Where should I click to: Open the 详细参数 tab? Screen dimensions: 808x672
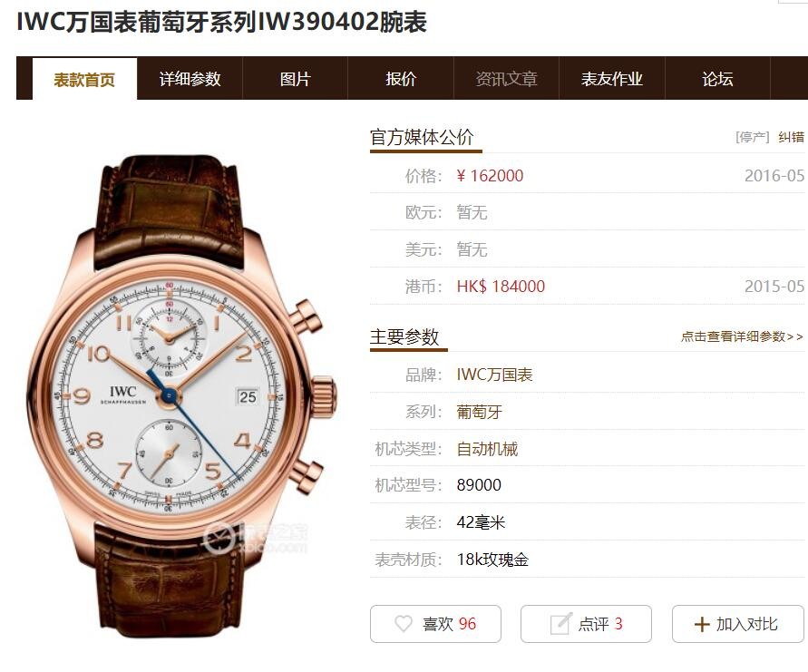190,79
